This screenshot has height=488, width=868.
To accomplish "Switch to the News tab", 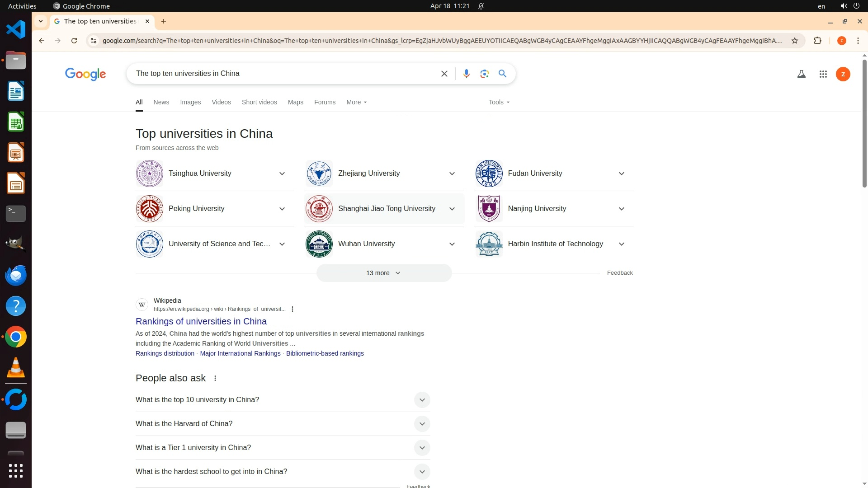I will click(x=161, y=102).
